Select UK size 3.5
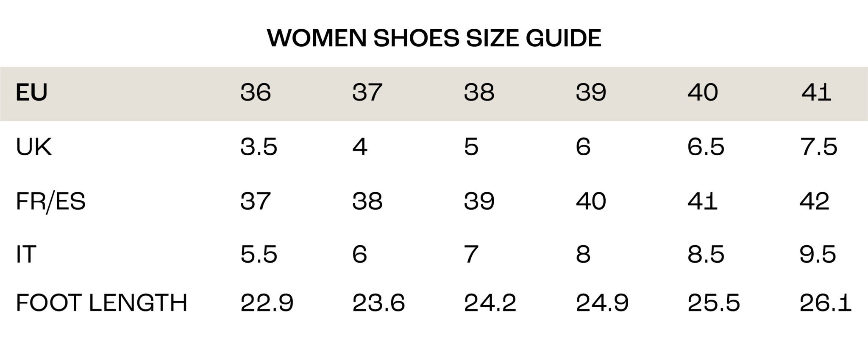868x342 pixels. [259, 147]
